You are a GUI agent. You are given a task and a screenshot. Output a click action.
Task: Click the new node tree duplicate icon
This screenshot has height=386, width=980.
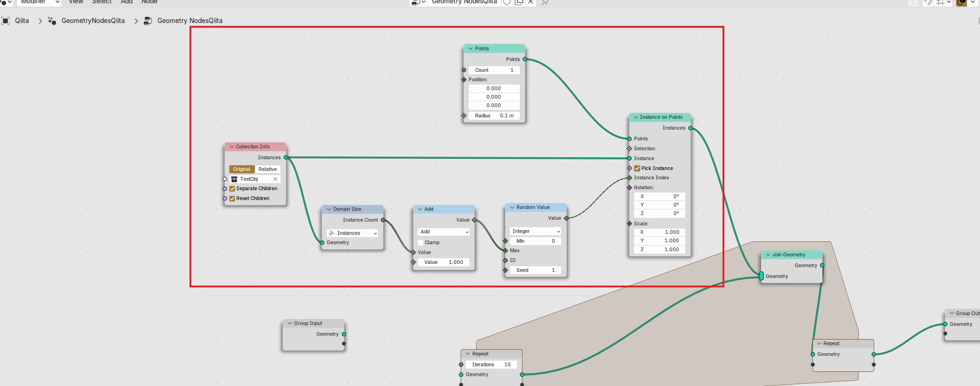pyautogui.click(x=519, y=2)
